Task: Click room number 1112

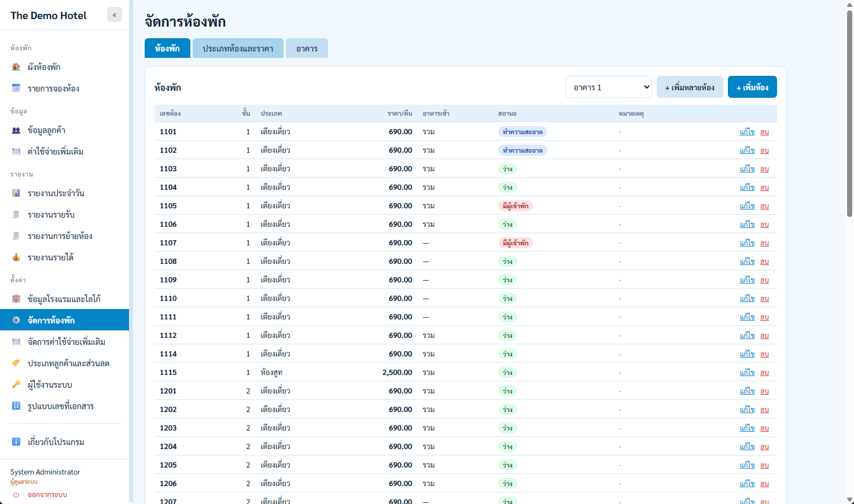Action: click(x=168, y=336)
